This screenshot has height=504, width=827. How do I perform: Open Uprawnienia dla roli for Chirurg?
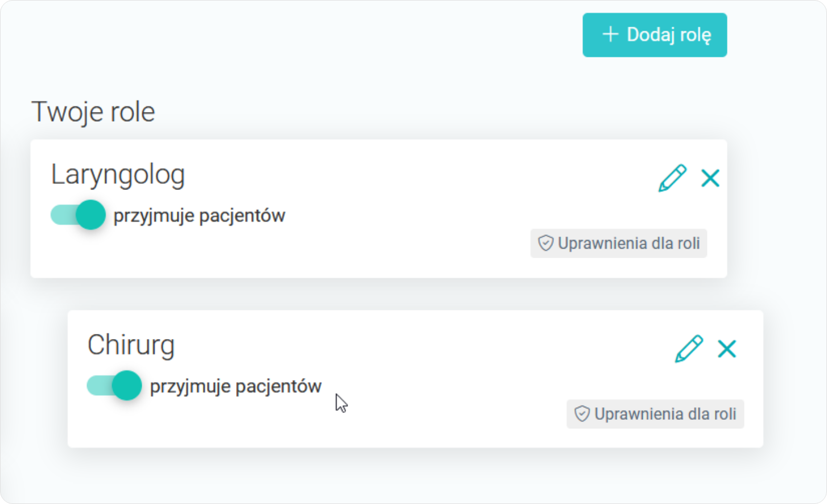[655, 414]
